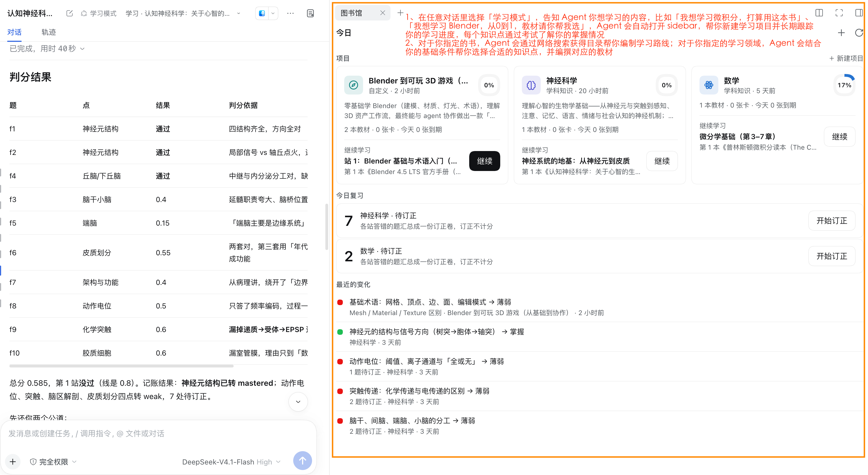868x475 pixels.
Task: Click the 动作电位：阈值 change entry
Action: (600, 367)
